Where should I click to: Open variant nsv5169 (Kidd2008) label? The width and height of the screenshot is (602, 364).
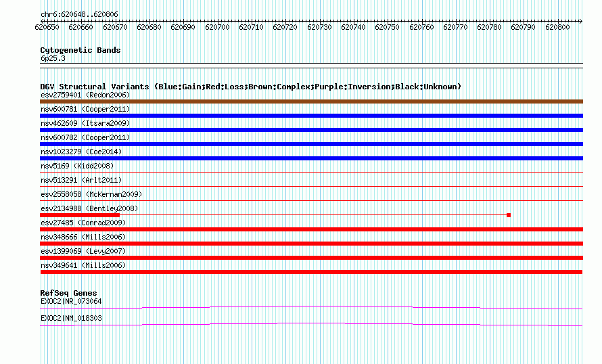[x=77, y=166]
